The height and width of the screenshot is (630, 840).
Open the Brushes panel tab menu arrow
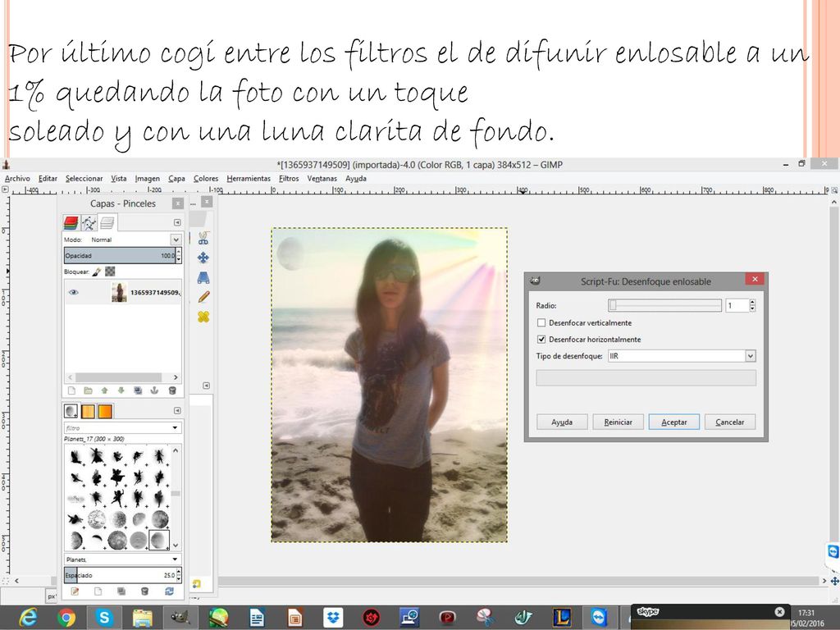pyautogui.click(x=177, y=410)
